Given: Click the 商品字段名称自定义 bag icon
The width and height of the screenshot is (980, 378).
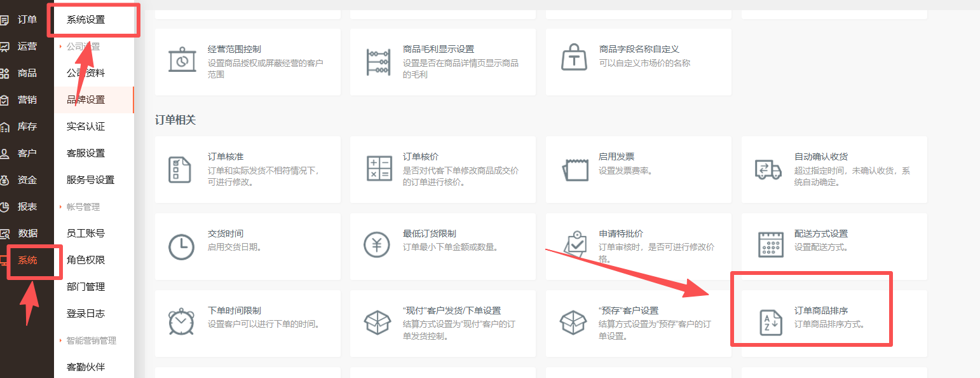Looking at the screenshot, I should click(x=574, y=57).
